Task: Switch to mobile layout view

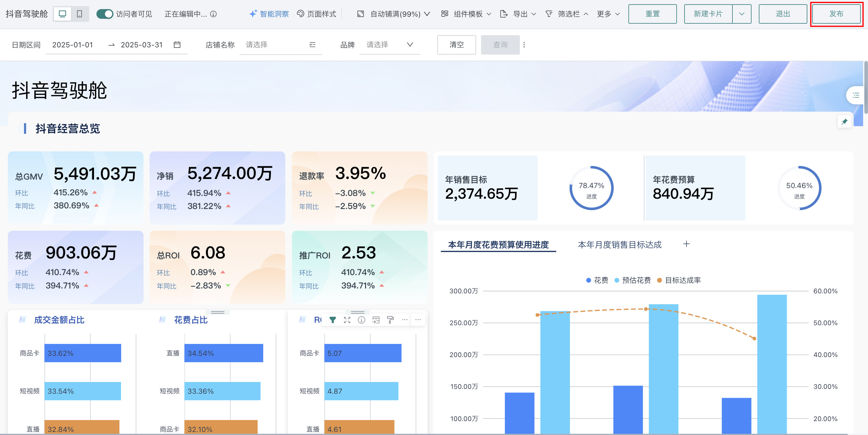Action: 79,14
